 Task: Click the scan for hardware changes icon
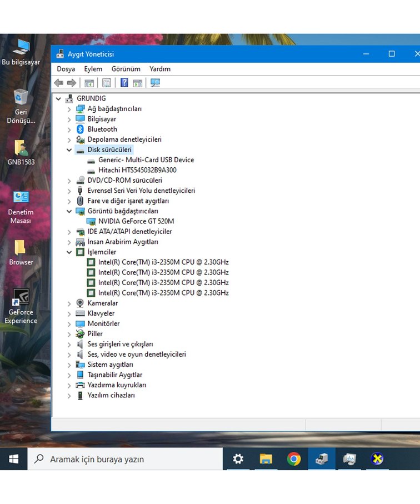[155, 83]
